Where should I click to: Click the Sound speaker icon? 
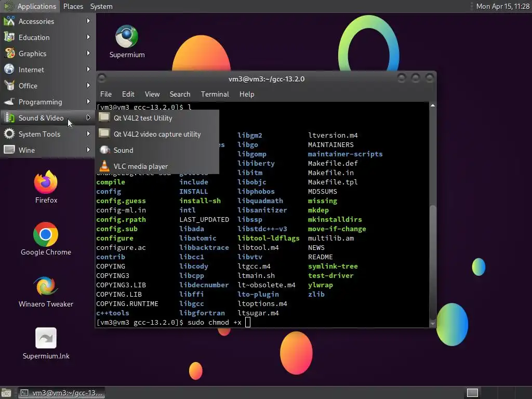click(x=104, y=150)
